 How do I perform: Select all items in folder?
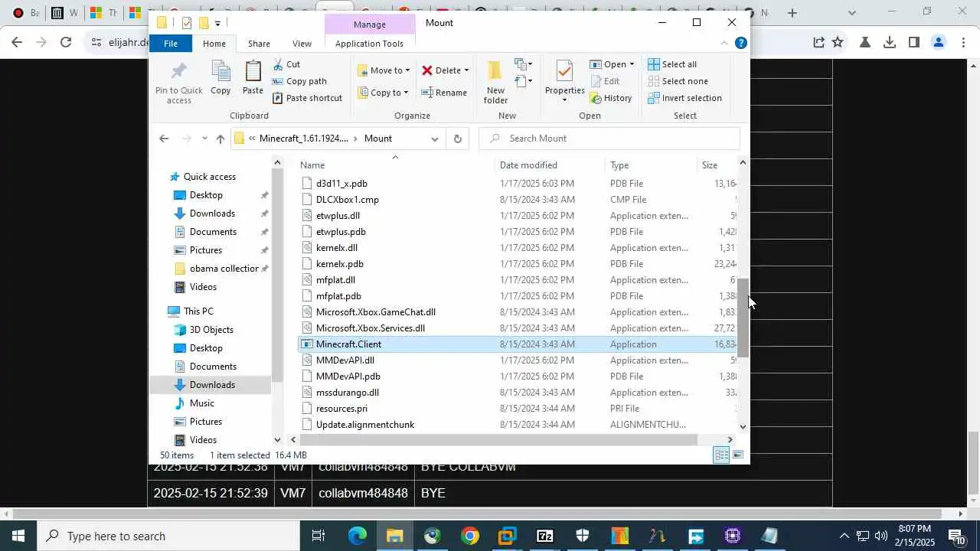(672, 64)
